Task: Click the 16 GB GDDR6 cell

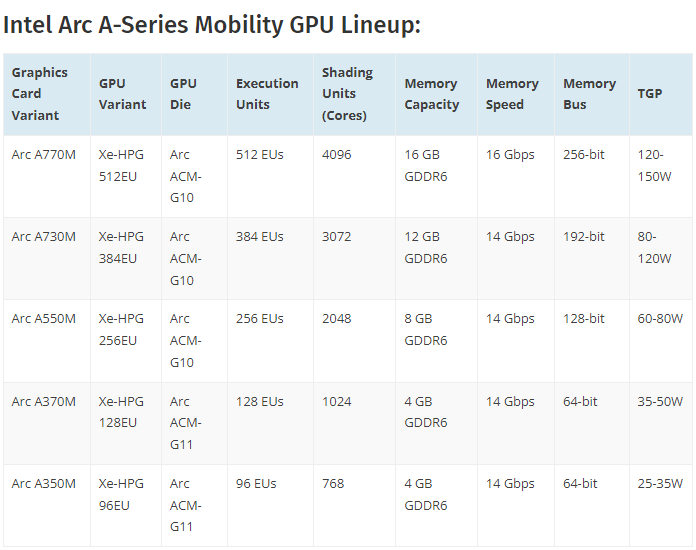Action: [425, 165]
